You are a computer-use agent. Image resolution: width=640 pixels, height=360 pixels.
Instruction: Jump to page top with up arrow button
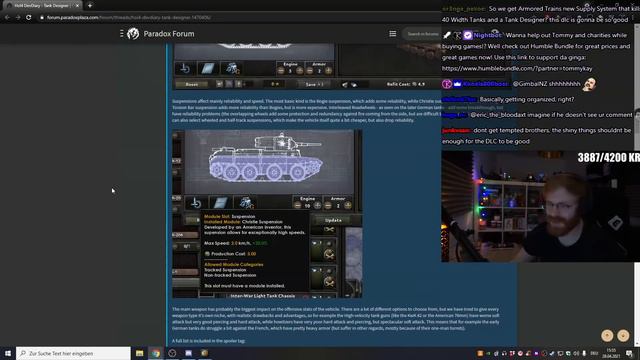point(607,336)
